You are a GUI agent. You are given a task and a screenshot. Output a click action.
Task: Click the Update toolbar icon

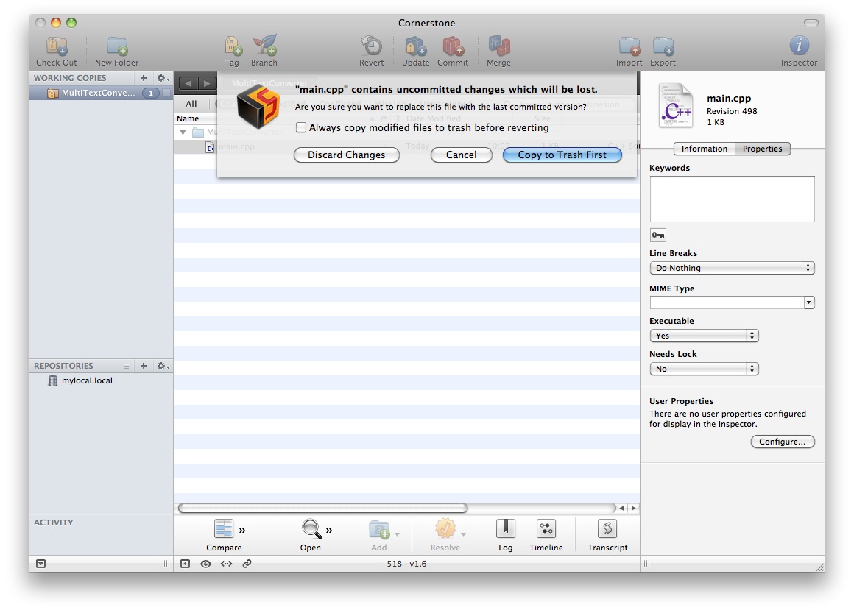(415, 46)
